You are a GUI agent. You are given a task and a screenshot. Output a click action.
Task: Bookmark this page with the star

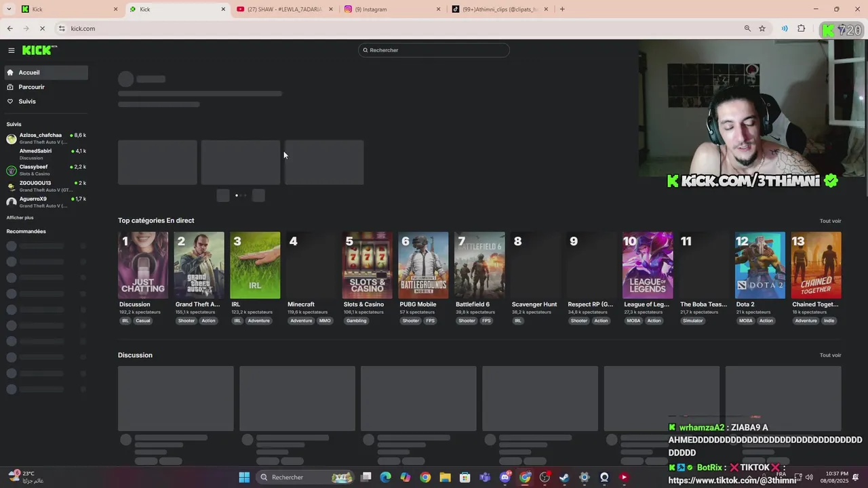point(762,28)
